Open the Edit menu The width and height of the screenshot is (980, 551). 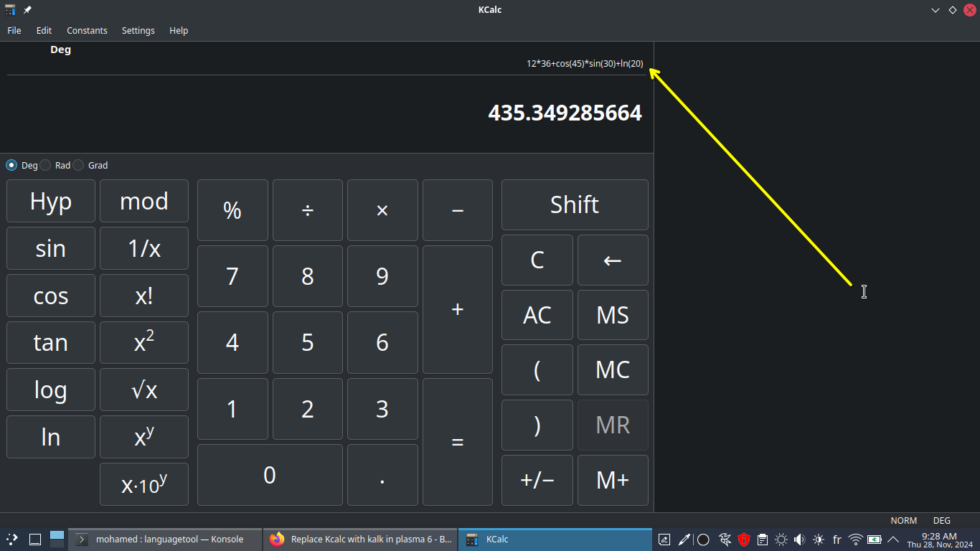44,30
